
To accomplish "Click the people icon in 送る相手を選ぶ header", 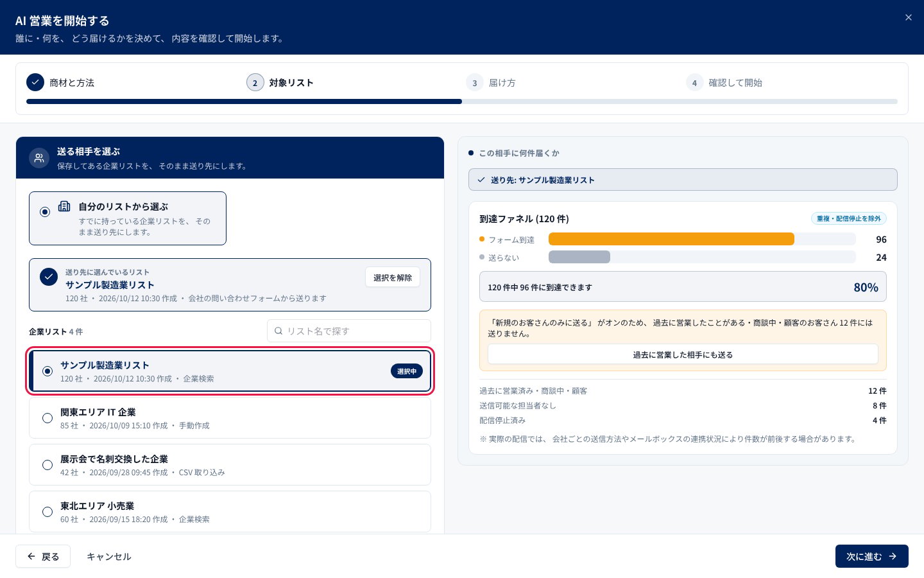I will coord(39,158).
